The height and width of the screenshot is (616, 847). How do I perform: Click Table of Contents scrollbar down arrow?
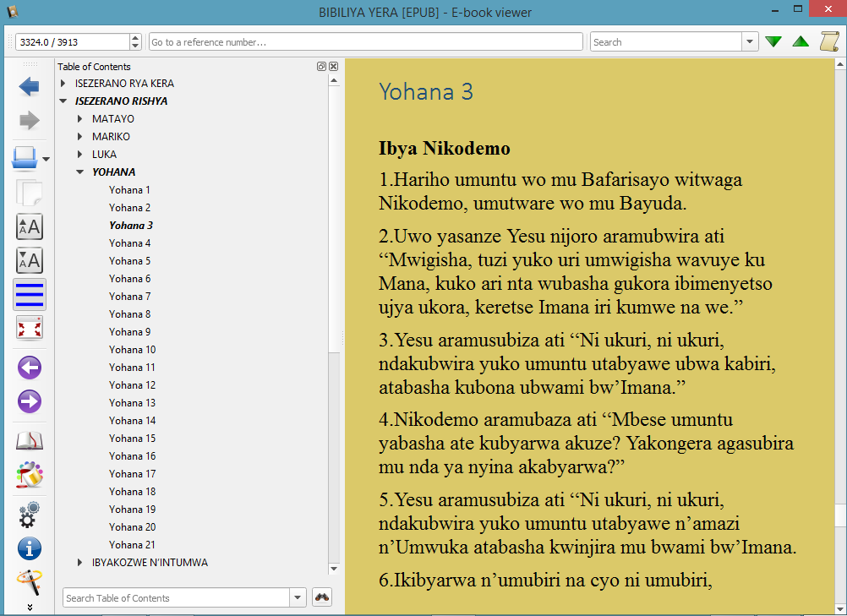click(x=334, y=569)
